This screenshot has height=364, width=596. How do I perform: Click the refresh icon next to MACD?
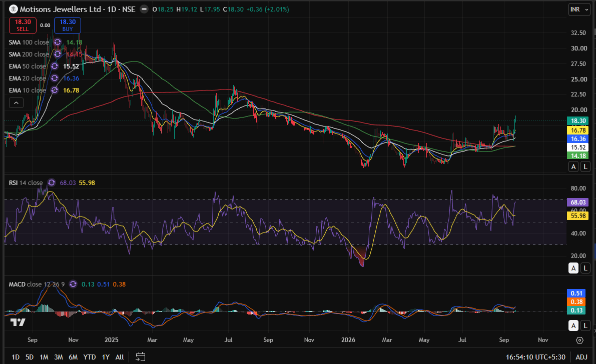point(73,284)
